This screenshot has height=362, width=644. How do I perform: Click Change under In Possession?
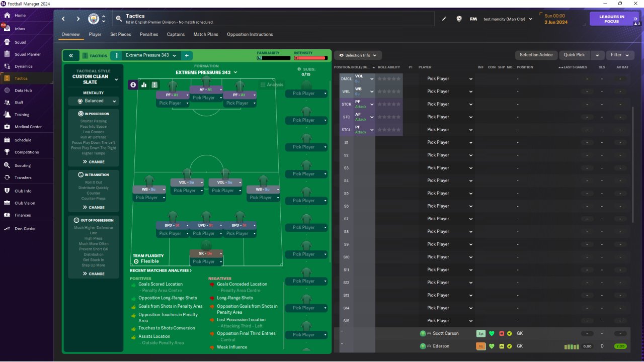(x=94, y=162)
